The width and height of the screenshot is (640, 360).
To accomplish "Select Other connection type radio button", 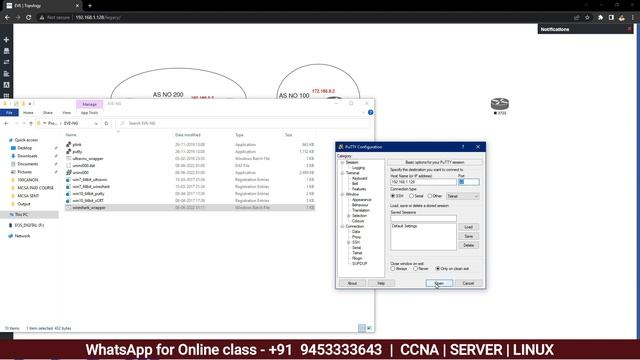I will pos(429,196).
